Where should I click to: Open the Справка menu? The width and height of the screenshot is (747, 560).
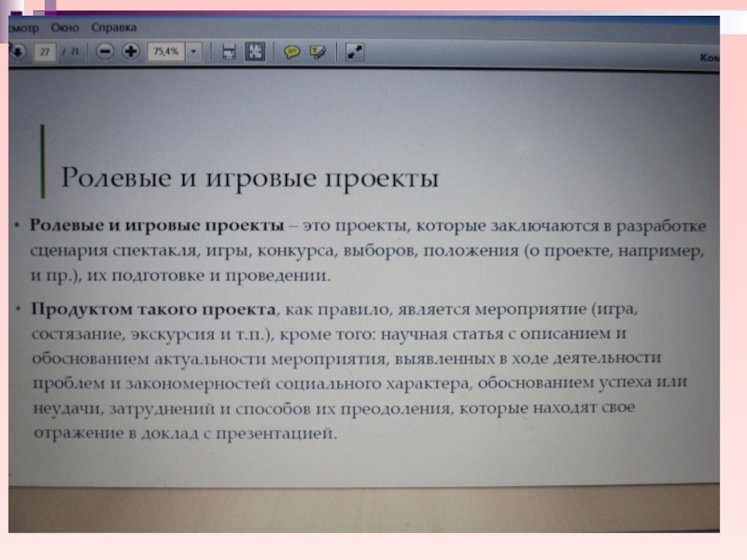[x=114, y=28]
